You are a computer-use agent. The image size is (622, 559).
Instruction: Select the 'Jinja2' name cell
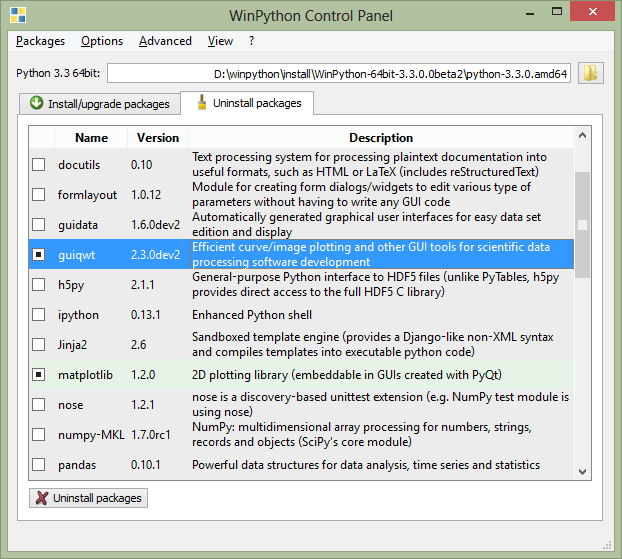[72, 345]
